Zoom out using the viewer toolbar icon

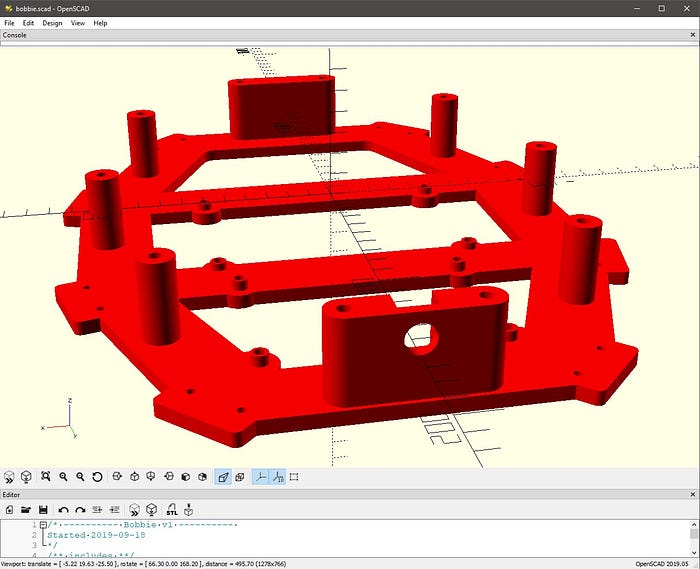tap(80, 477)
